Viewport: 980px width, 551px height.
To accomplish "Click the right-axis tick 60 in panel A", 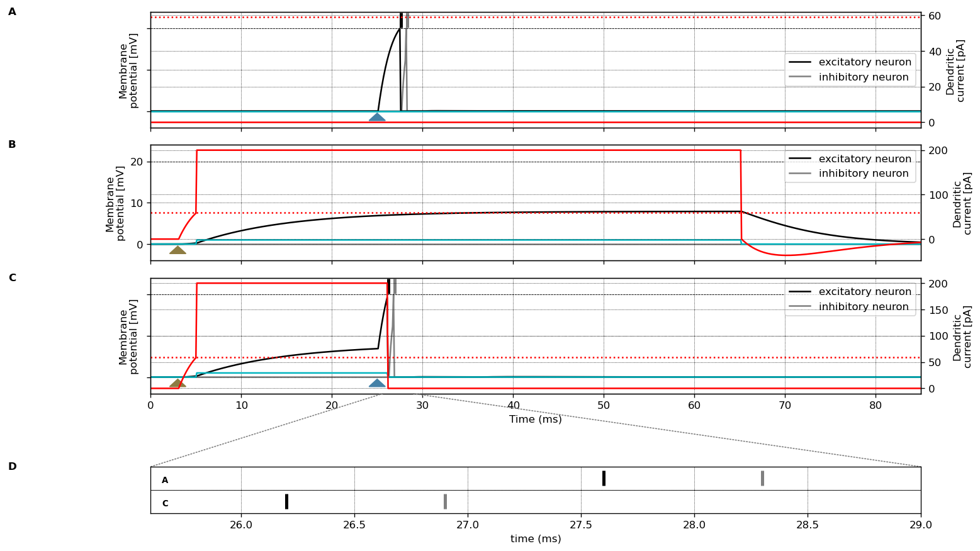I will (934, 16).
